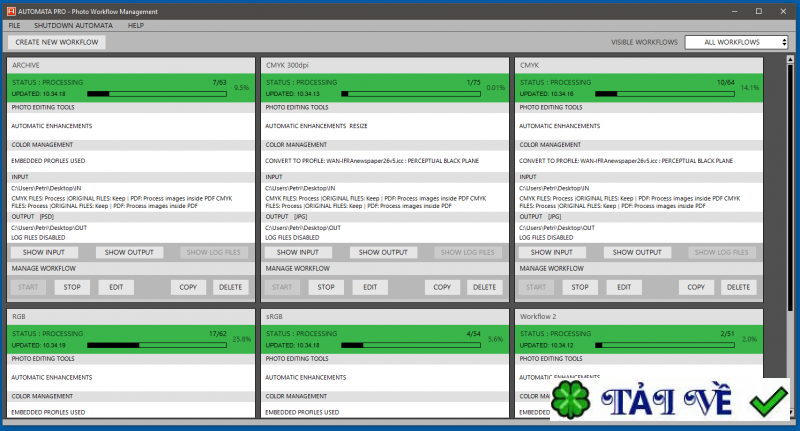Delete the ARCHIVE workflow
This screenshot has width=800, height=431.
coord(231,287)
